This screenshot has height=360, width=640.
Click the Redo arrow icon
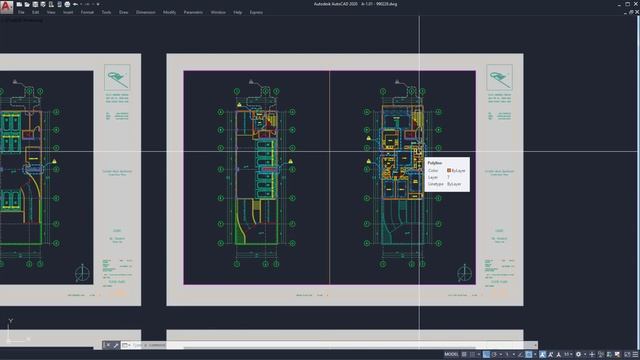click(x=87, y=4)
